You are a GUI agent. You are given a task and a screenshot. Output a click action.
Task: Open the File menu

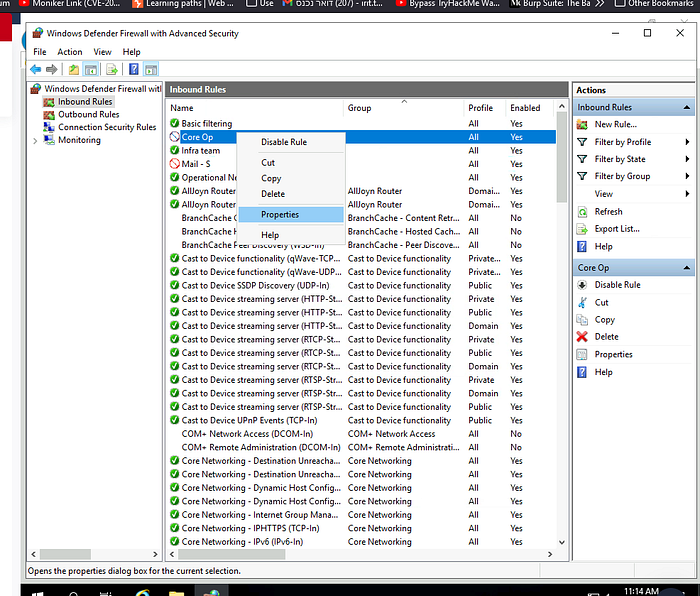pos(40,52)
